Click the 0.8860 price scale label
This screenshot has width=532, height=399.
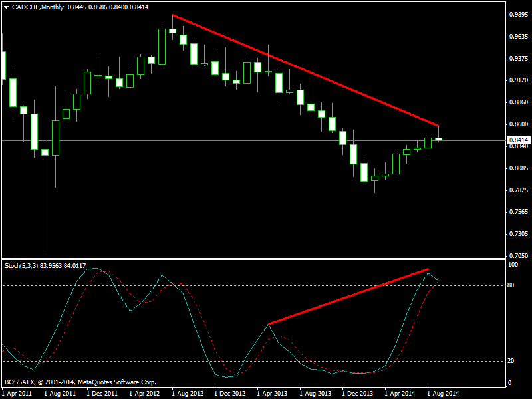tap(519, 102)
